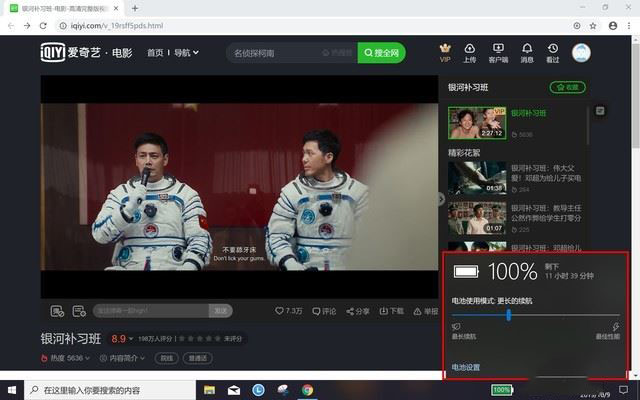The height and width of the screenshot is (400, 640).
Task: Open Chrome three-dot menu
Action: (x=629, y=26)
